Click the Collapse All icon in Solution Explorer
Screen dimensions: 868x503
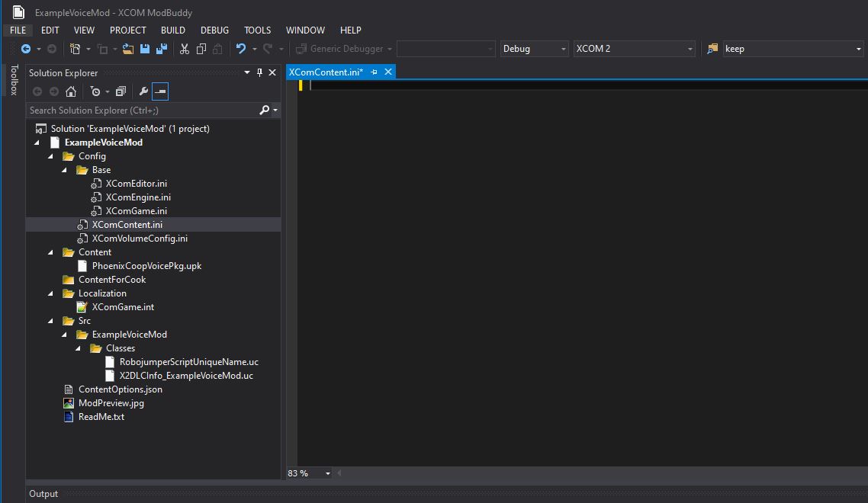(x=121, y=91)
